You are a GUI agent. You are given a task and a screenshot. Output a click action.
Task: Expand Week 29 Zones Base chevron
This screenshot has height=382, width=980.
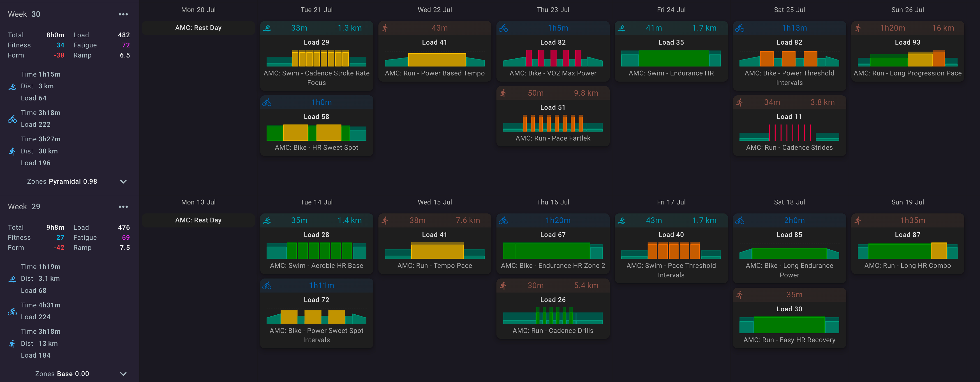pyautogui.click(x=123, y=374)
